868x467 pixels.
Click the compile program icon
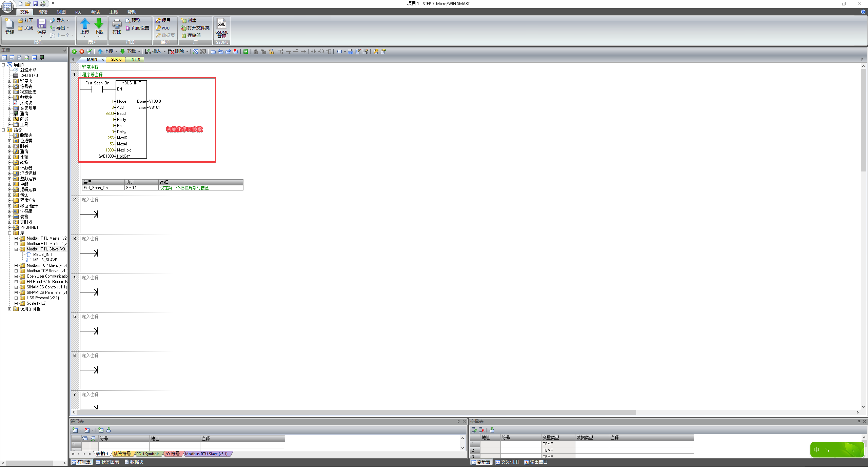click(x=89, y=52)
